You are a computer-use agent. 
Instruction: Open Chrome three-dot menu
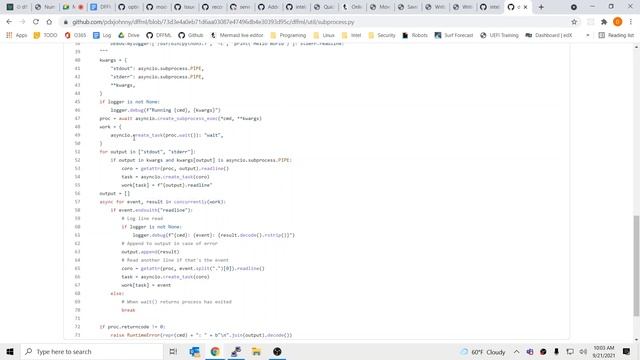631,22
